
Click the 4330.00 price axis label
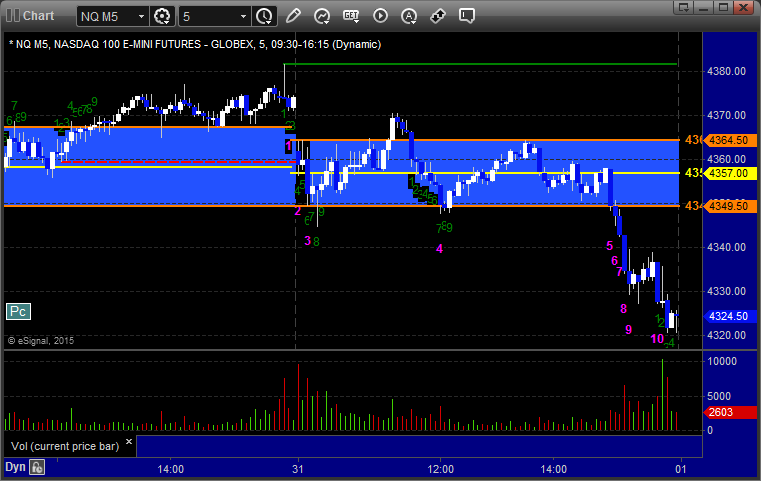(726, 292)
